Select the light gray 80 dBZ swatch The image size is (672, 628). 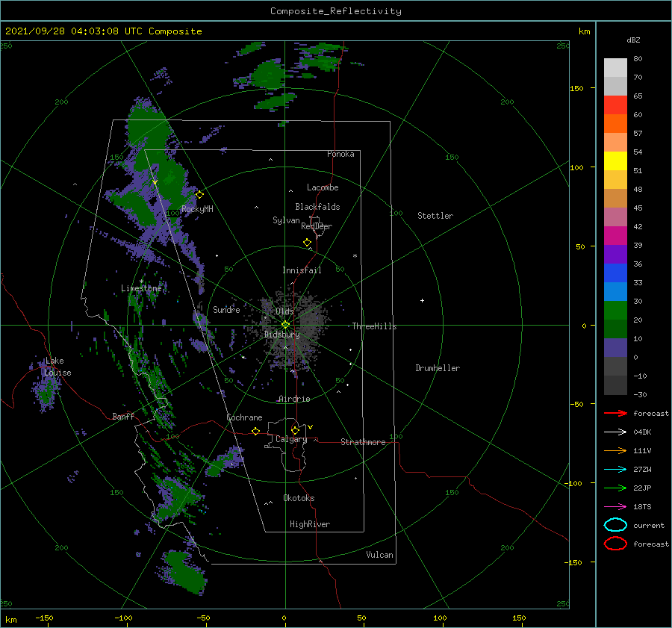tap(615, 68)
